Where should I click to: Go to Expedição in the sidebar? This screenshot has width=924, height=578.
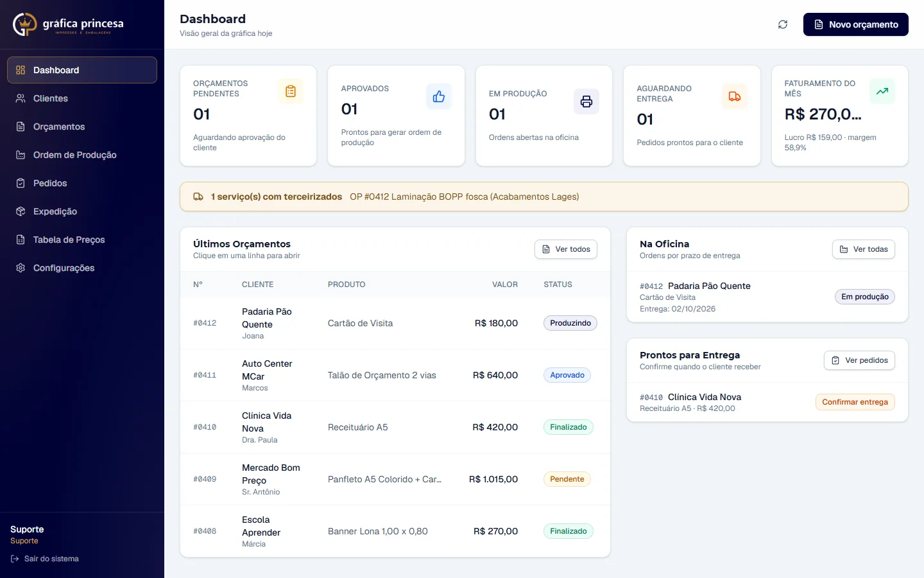pyautogui.click(x=82, y=211)
